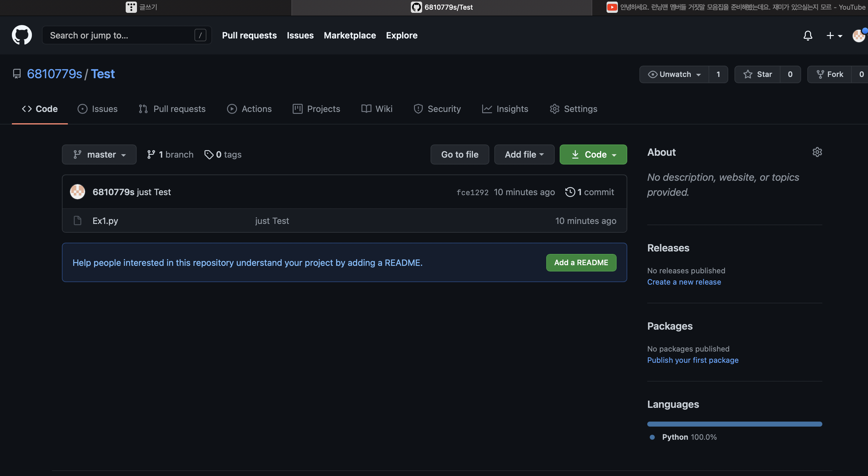Open the Create a new release link
Screen dimensions: 868x476
point(684,282)
